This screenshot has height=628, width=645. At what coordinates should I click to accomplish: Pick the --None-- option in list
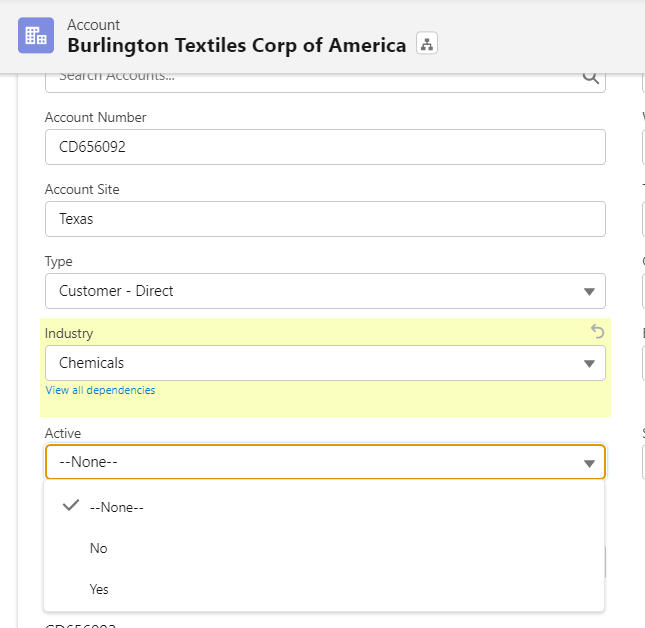pyautogui.click(x=116, y=507)
